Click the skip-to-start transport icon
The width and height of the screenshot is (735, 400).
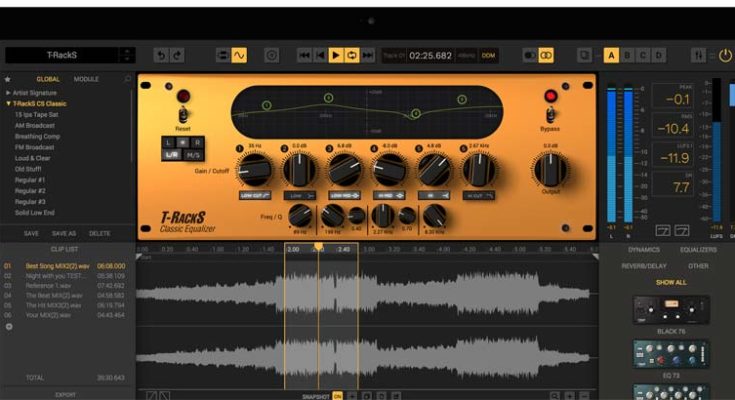click(x=304, y=55)
